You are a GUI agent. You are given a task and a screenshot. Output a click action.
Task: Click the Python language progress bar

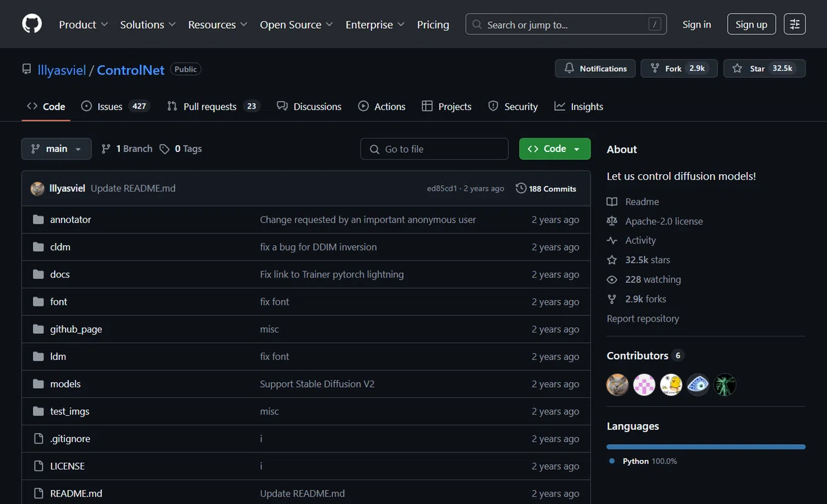[x=706, y=447]
